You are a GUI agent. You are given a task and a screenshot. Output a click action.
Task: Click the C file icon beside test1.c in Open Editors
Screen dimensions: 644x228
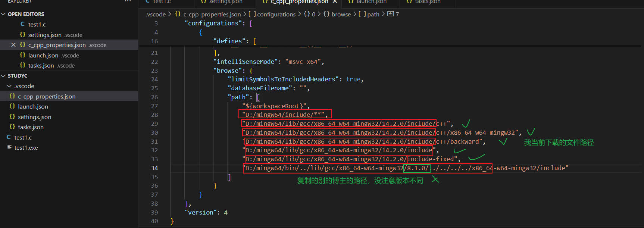pos(23,24)
